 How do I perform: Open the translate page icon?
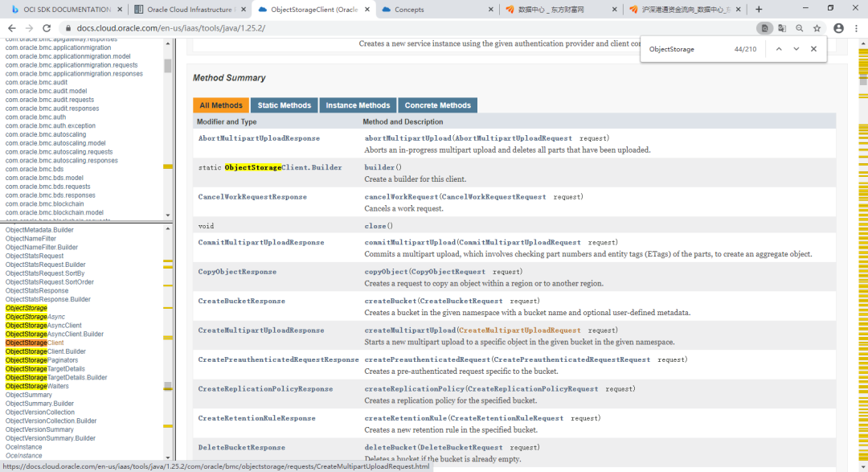pyautogui.click(x=782, y=28)
